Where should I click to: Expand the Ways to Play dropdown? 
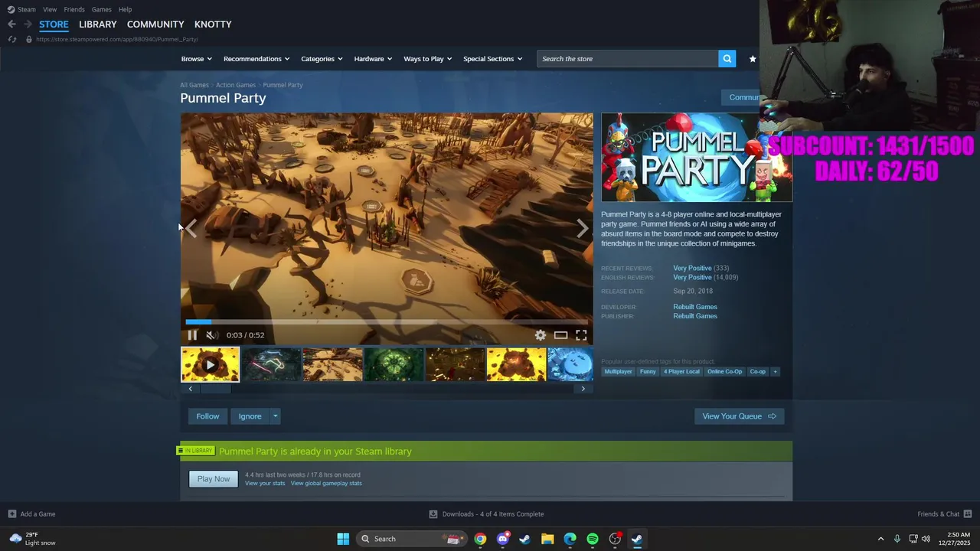click(x=428, y=59)
